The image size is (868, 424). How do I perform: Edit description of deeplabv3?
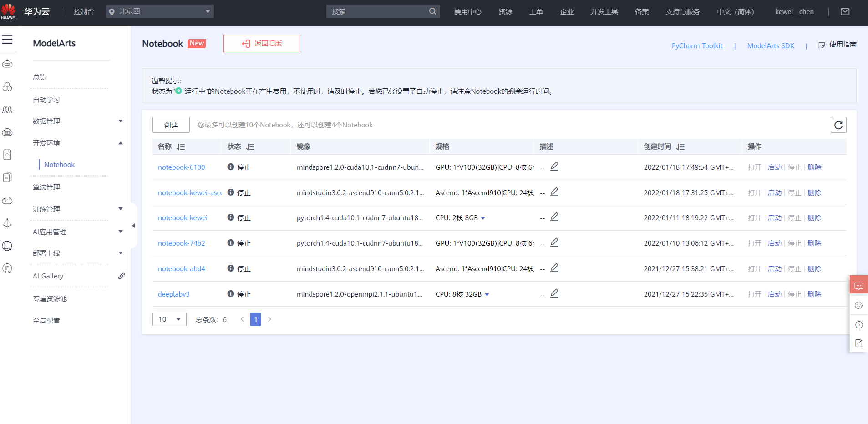pos(554,293)
